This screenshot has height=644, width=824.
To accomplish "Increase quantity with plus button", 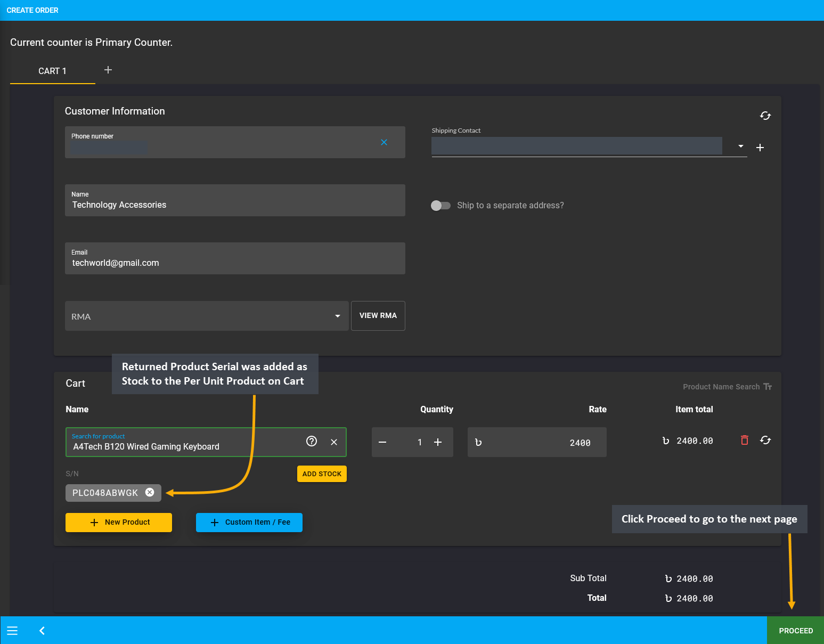I will pyautogui.click(x=438, y=442).
